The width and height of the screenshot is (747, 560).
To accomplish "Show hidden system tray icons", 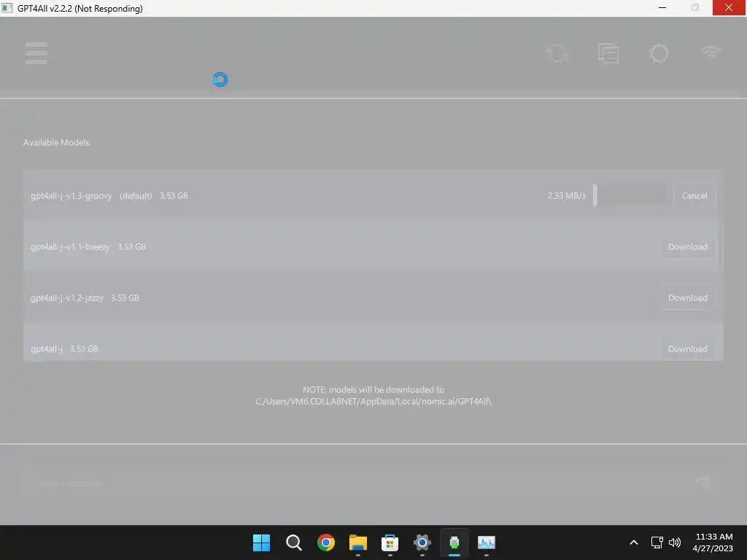I will 634,542.
